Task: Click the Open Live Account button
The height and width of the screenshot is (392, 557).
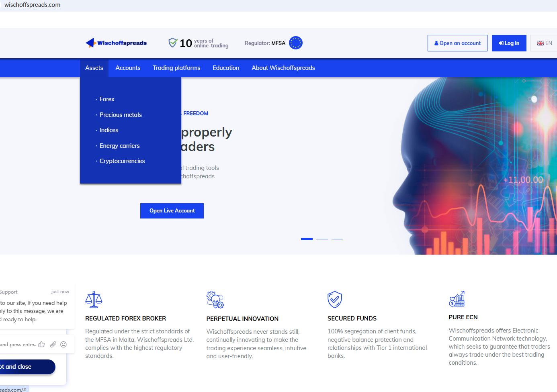Action: pos(172,211)
